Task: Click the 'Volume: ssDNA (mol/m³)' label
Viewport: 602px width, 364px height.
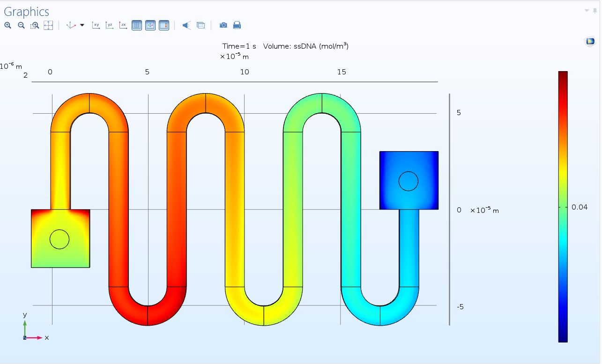Action: point(306,46)
